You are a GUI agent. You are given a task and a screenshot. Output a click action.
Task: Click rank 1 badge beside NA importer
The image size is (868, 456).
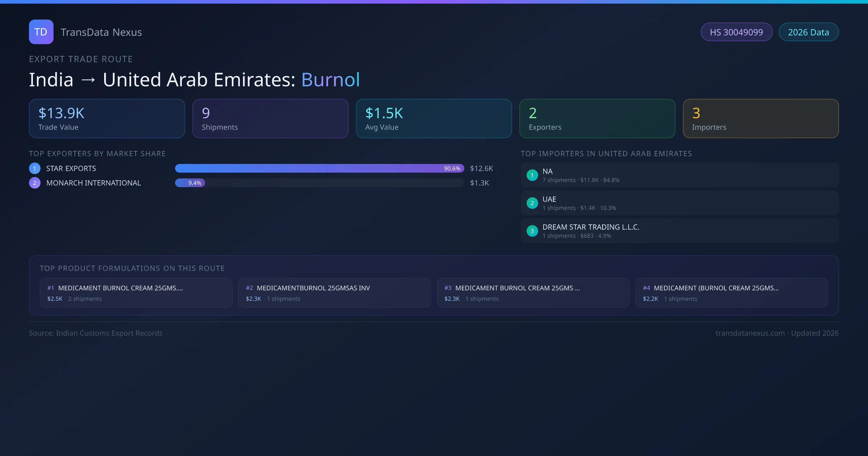tap(532, 175)
